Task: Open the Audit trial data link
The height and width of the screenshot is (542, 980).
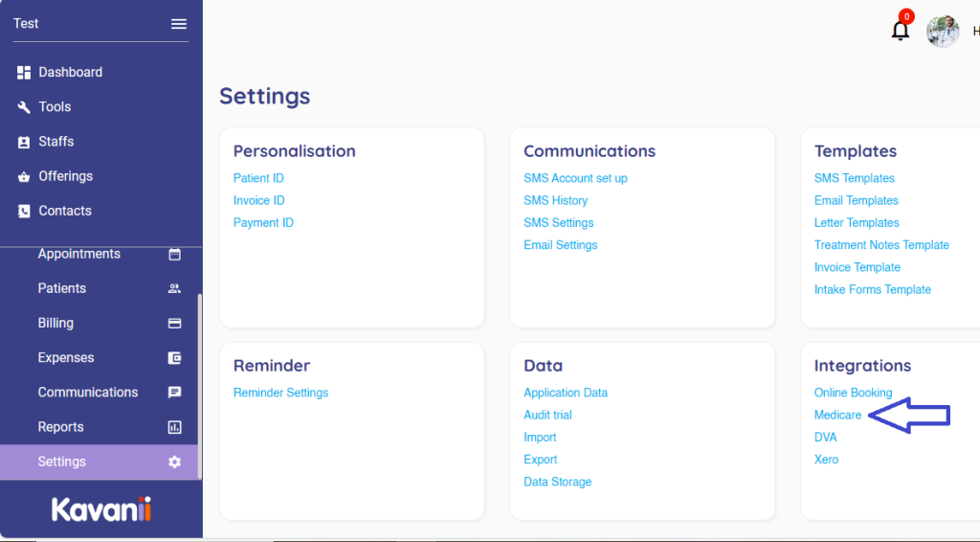Action: pyautogui.click(x=547, y=415)
